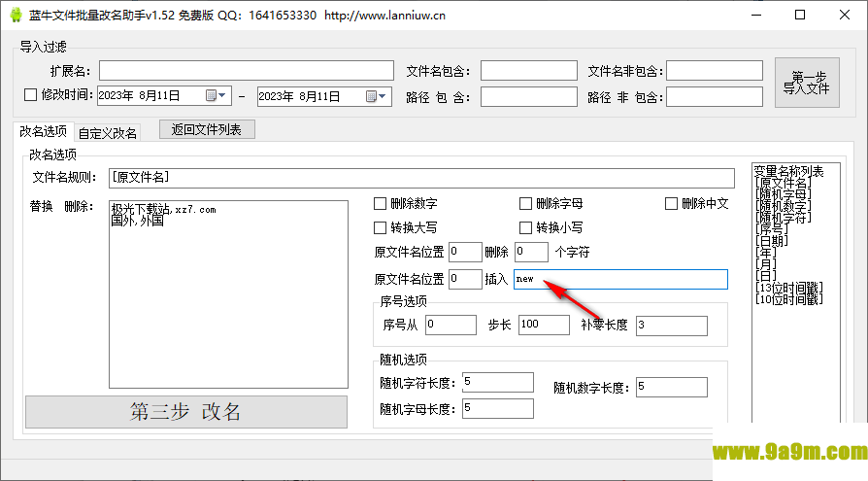Click the 第三步 改名 button
This screenshot has width=868, height=481.
[x=186, y=412]
